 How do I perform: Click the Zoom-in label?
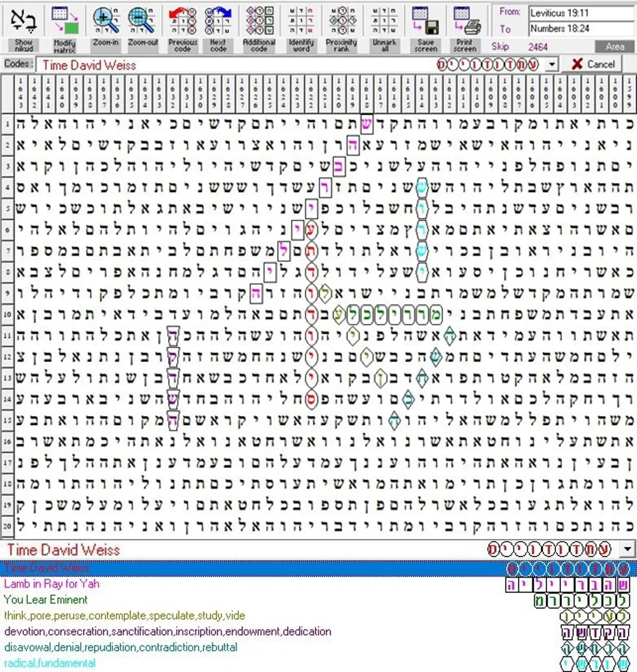point(105,43)
